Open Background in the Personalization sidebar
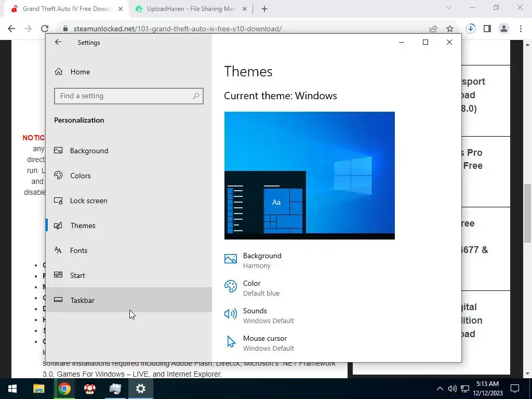532x399 pixels. coord(129,151)
